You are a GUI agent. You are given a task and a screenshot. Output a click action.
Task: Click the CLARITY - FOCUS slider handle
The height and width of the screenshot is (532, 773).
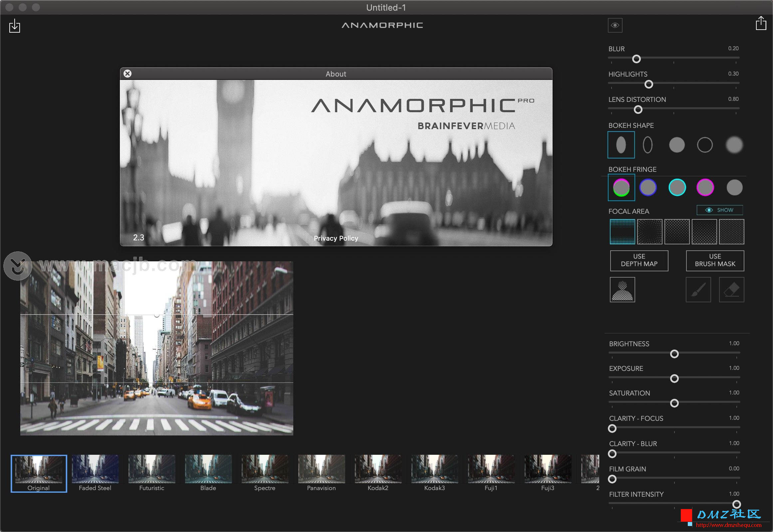612,429
